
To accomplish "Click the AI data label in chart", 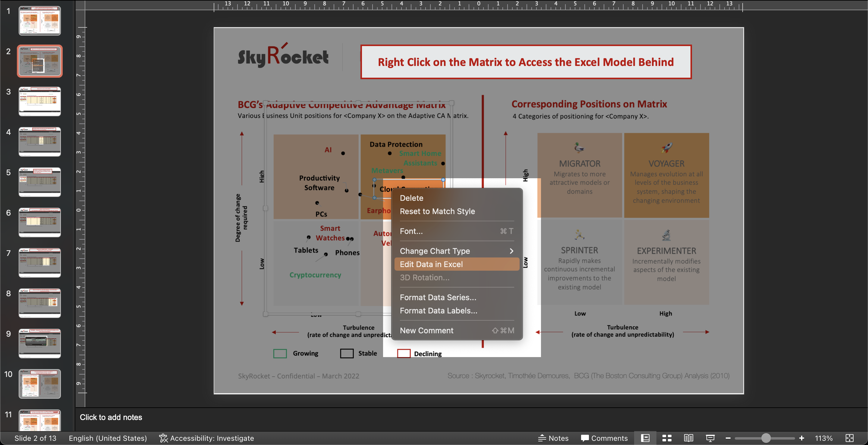I will (328, 150).
